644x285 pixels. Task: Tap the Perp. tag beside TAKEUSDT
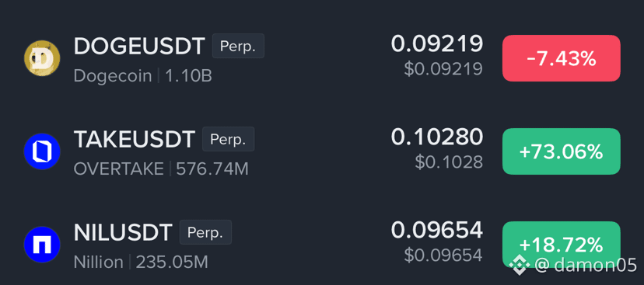pyautogui.click(x=229, y=139)
